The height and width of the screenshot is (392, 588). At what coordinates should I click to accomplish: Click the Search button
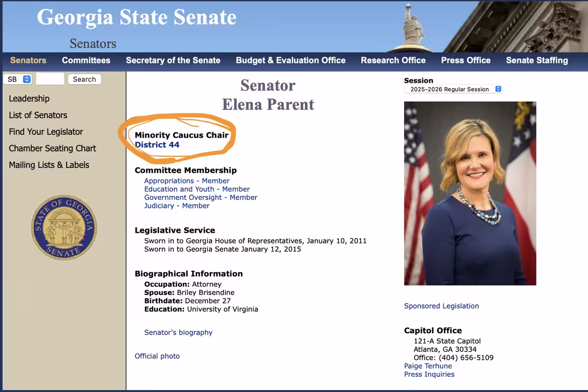coord(84,79)
